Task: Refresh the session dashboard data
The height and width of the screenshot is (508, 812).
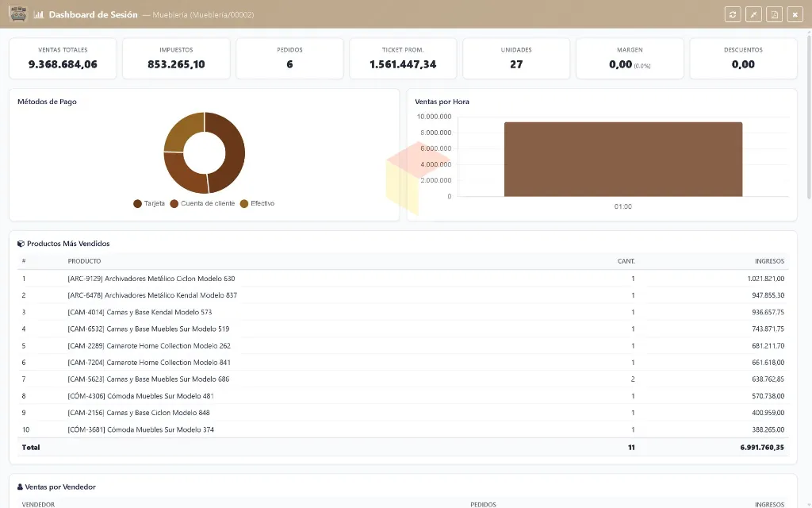Action: (x=733, y=14)
